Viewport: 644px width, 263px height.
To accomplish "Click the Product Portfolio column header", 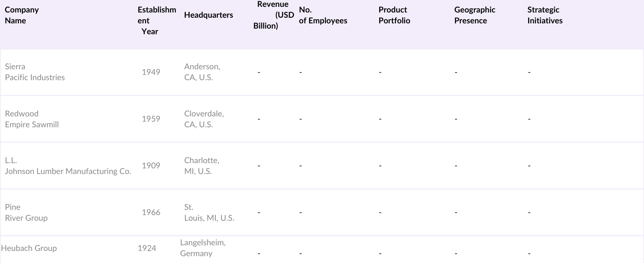I will (x=394, y=15).
